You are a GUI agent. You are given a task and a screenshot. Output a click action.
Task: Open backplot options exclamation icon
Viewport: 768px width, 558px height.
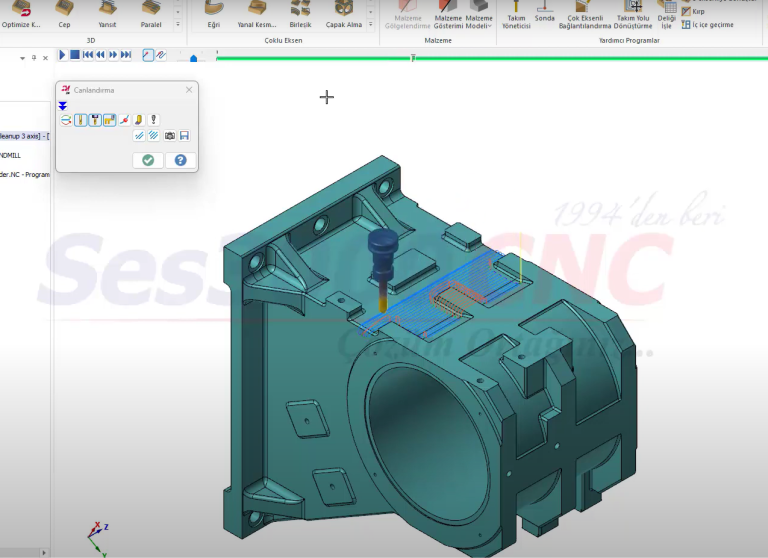point(153,120)
